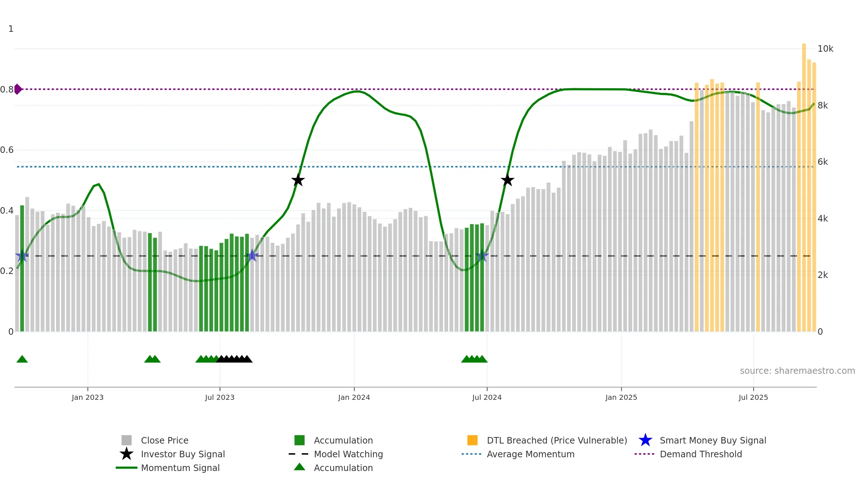Click the black star Investor Buy Signal legend icon
The width and height of the screenshot is (868, 488).
(x=126, y=454)
